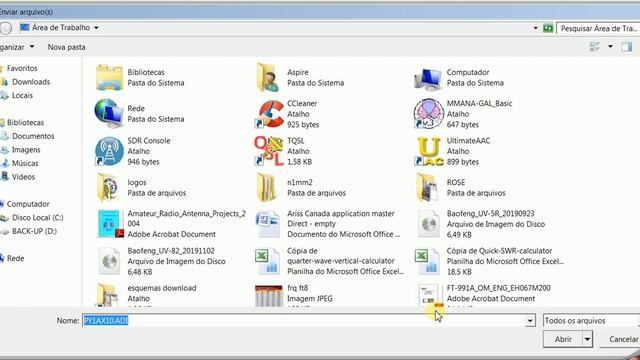Open view options dropdown arrow
This screenshot has width=640, height=360.
610,47
